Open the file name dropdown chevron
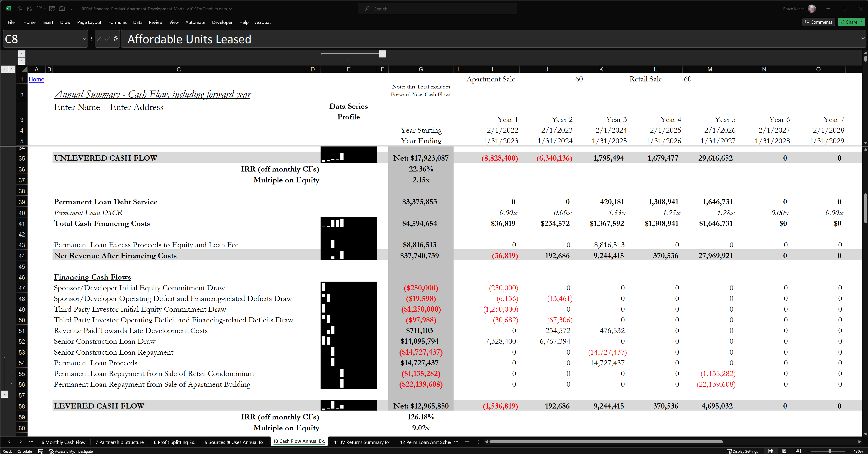 click(231, 9)
